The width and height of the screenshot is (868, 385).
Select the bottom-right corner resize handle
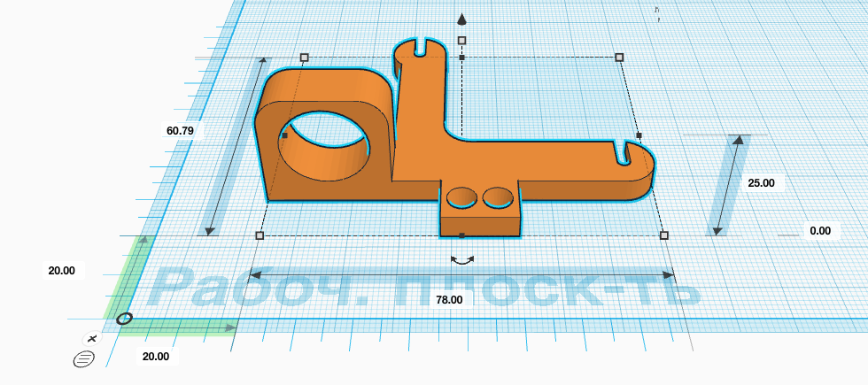coord(664,235)
